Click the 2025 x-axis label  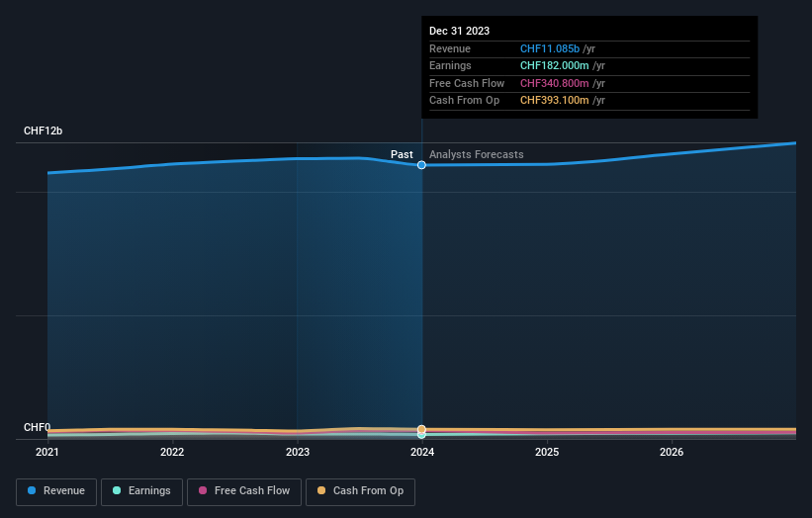[x=547, y=452]
